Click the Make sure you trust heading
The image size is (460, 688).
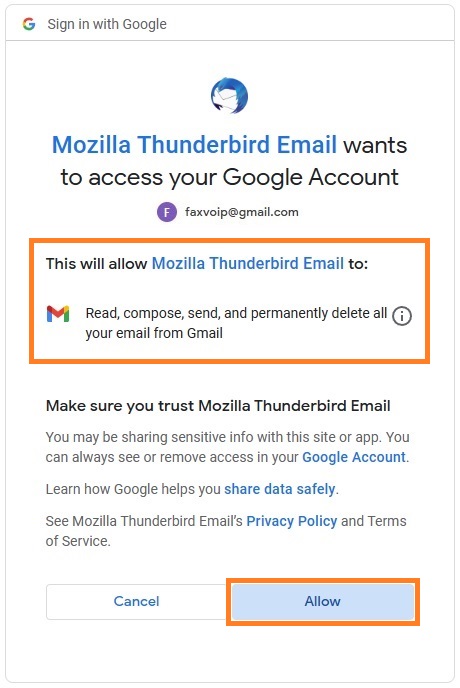point(218,406)
